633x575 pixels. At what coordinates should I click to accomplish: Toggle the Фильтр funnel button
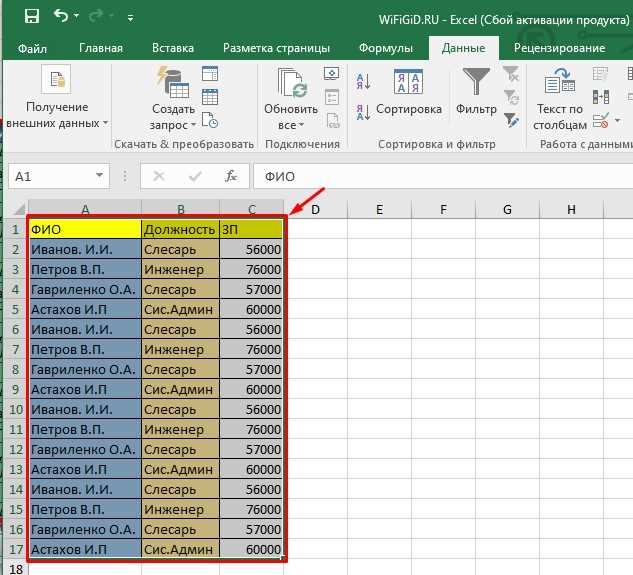tap(476, 92)
